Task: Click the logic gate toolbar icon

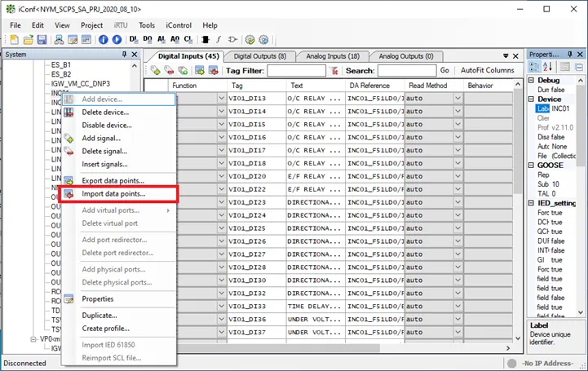Action: (232, 39)
